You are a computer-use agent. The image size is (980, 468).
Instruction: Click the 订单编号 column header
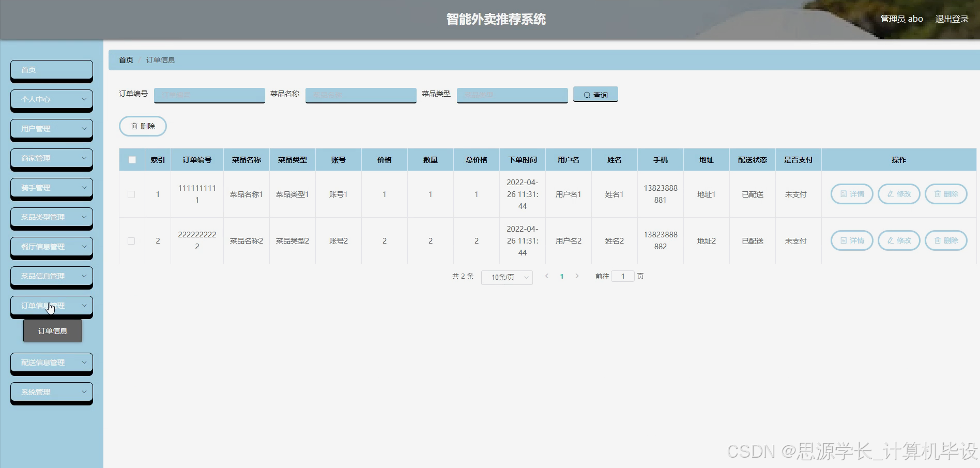pos(197,160)
